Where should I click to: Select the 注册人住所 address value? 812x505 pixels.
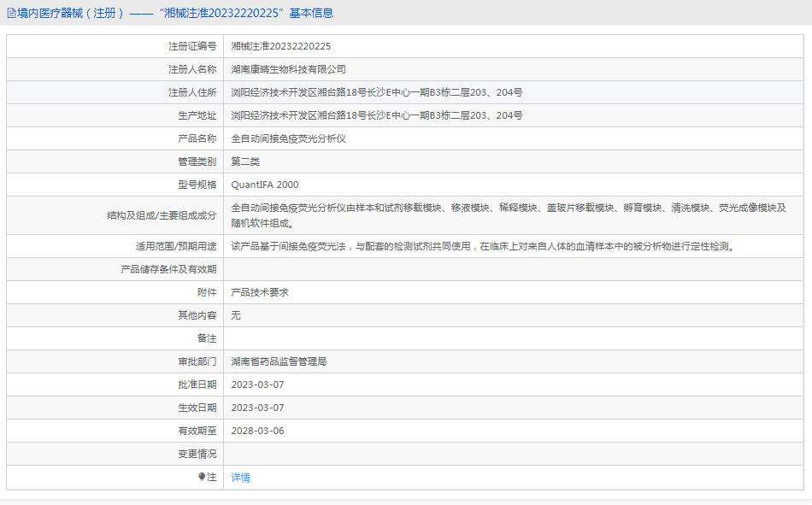[376, 92]
